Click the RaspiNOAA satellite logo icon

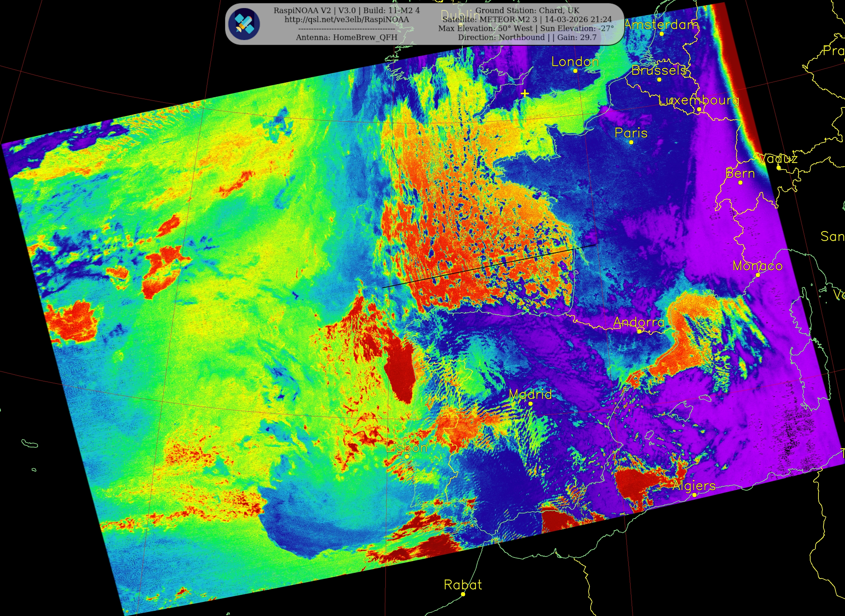(244, 24)
